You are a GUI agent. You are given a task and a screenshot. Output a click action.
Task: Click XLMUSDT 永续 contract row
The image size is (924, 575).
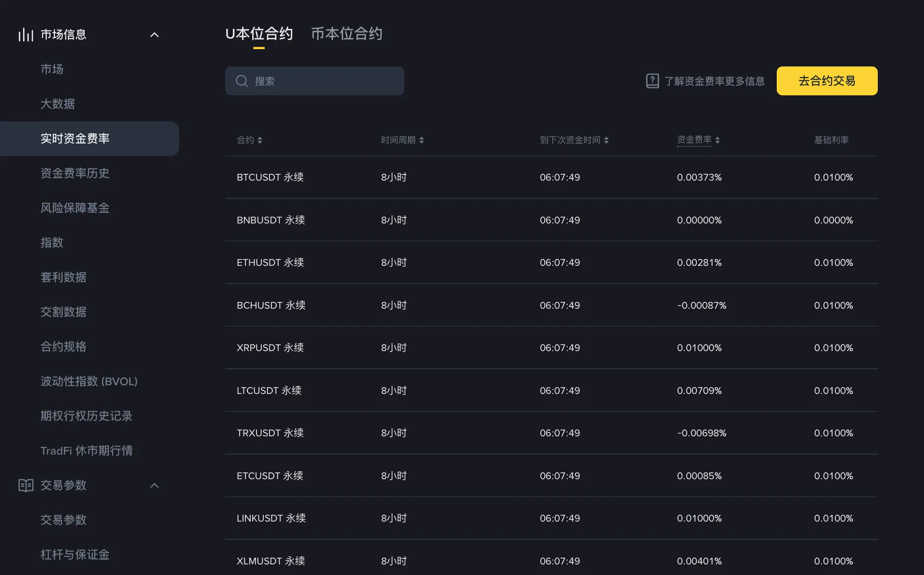click(x=552, y=558)
